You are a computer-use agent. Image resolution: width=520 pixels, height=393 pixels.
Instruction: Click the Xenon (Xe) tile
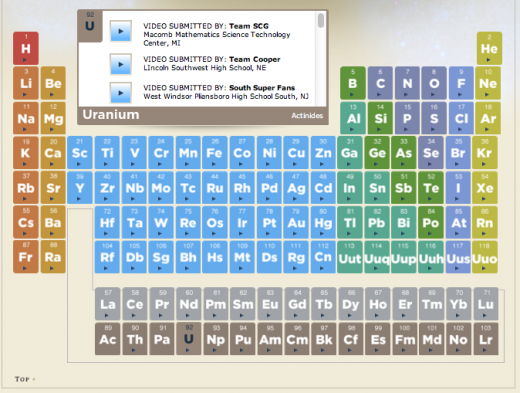485,187
